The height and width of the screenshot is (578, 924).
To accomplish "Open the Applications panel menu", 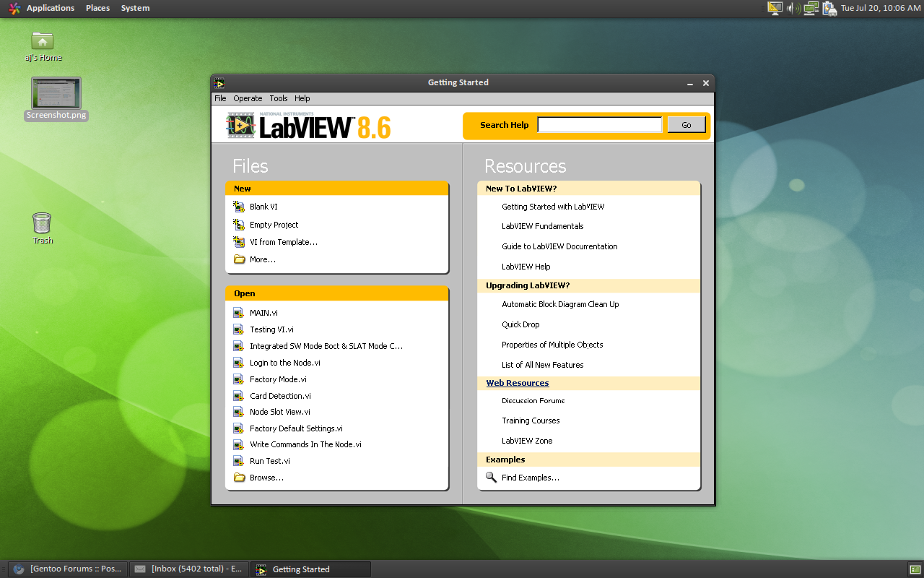I will tap(50, 8).
